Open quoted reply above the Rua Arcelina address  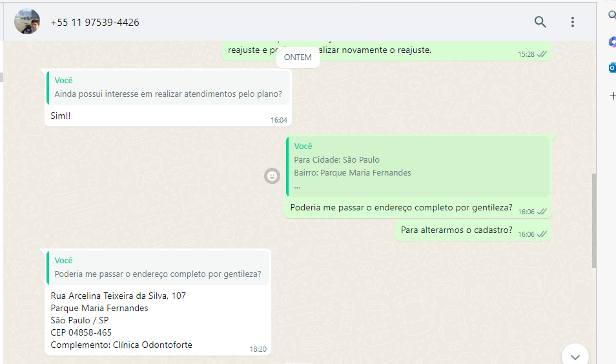pos(158,267)
